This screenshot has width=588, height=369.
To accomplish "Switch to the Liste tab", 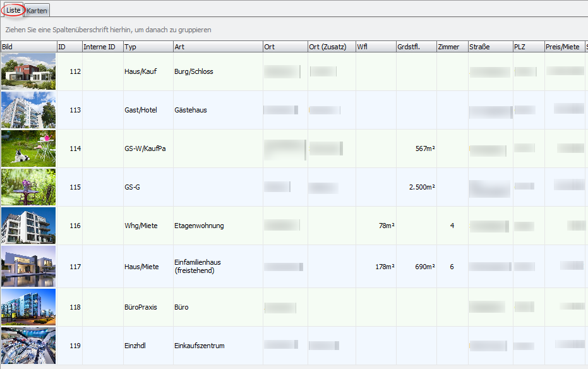I will click(13, 10).
